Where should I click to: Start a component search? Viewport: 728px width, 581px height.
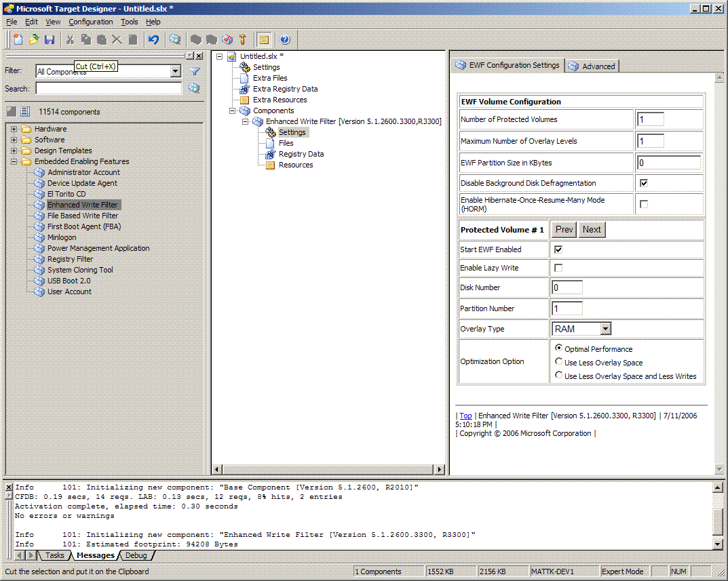tap(193, 88)
